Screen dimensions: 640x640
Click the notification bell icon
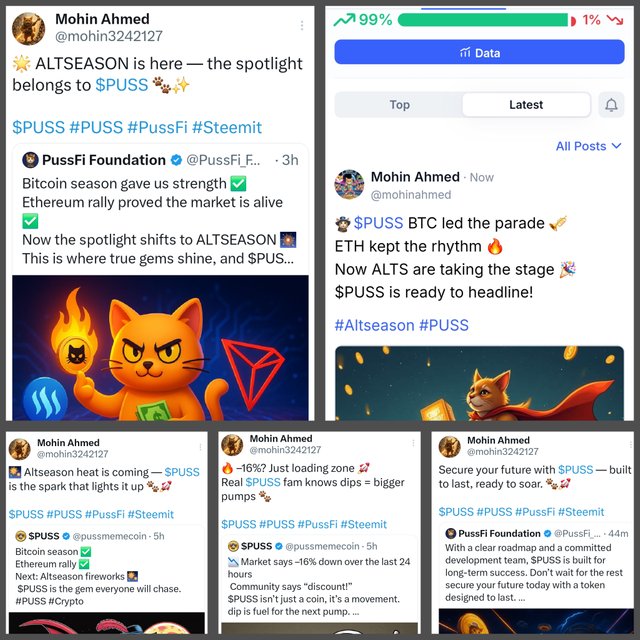click(611, 105)
